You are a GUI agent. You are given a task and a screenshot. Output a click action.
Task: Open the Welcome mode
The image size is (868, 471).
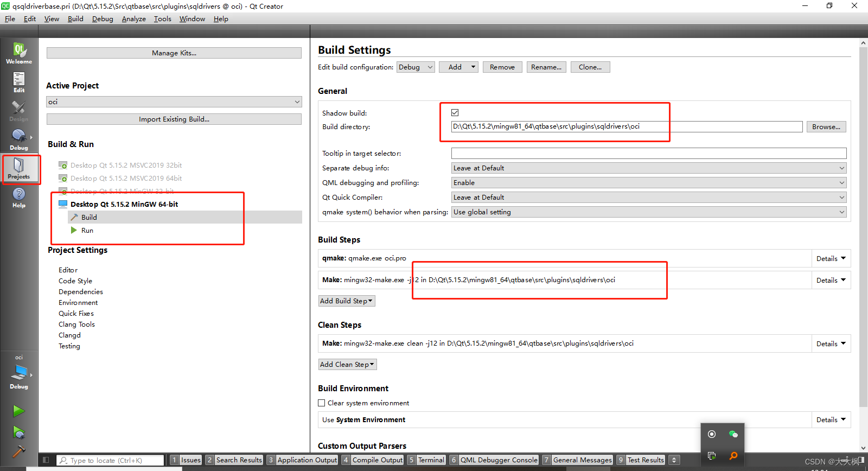click(x=19, y=53)
